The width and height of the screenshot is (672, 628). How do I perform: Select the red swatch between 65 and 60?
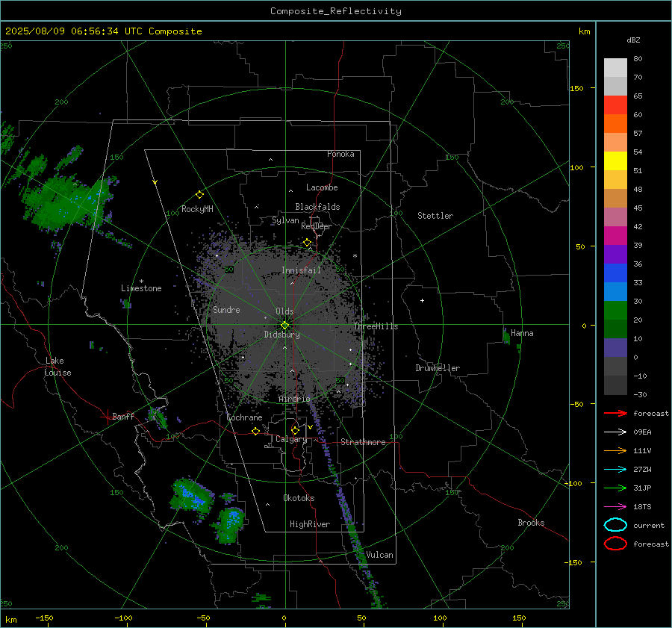tap(615, 105)
